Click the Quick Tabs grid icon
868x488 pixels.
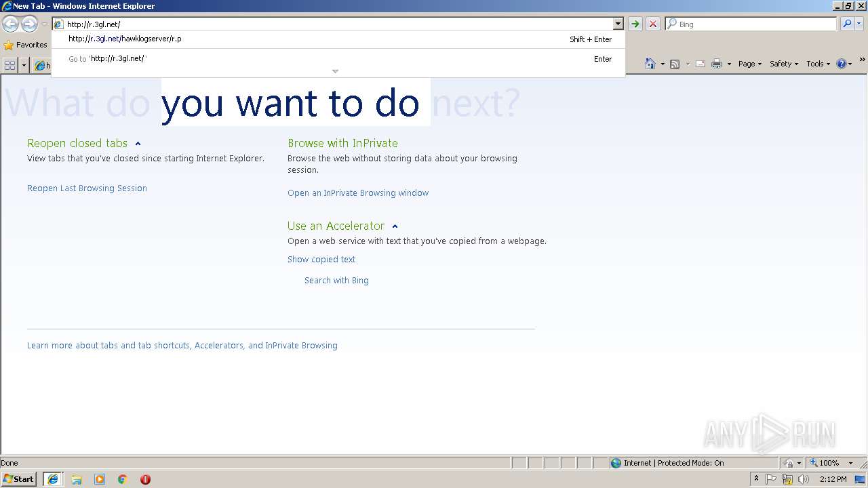coord(10,65)
